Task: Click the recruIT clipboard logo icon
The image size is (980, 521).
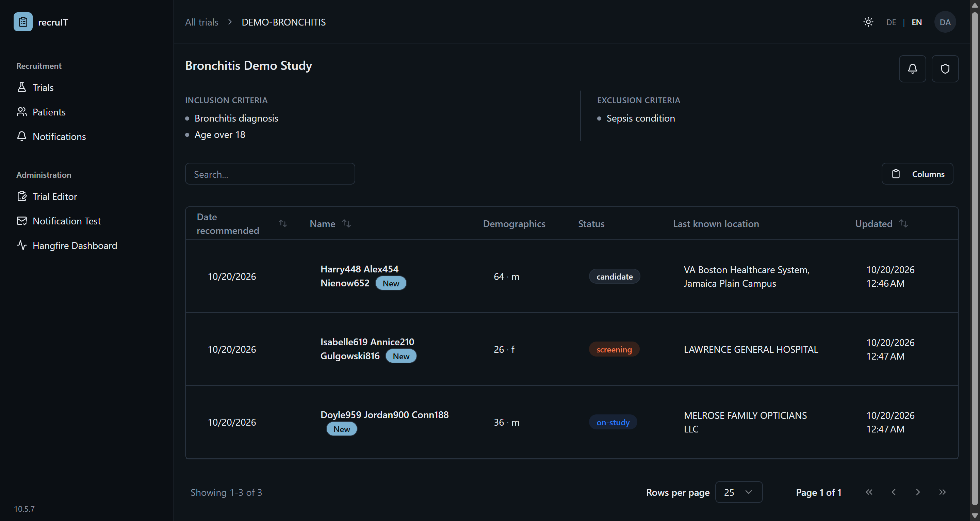Action: coord(23,22)
